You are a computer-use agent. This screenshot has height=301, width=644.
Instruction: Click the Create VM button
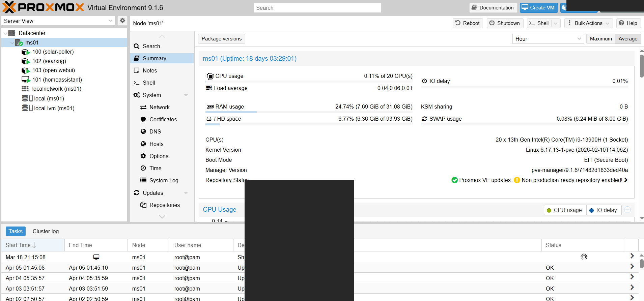pyautogui.click(x=539, y=7)
